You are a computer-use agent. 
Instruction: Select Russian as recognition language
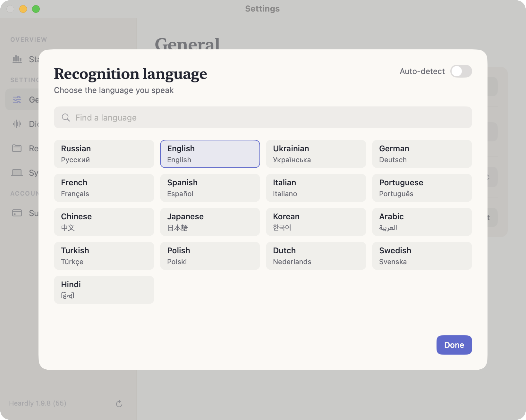[x=104, y=154]
